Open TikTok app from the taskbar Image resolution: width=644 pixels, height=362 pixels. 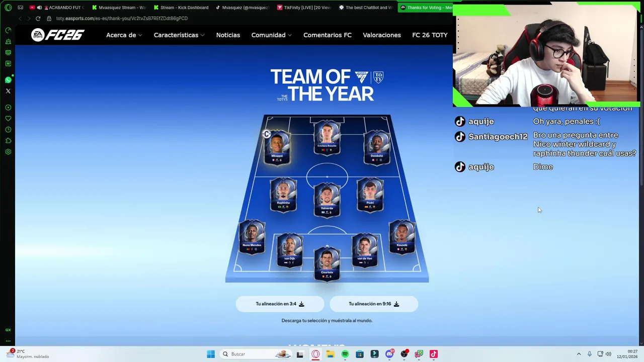coord(434,354)
